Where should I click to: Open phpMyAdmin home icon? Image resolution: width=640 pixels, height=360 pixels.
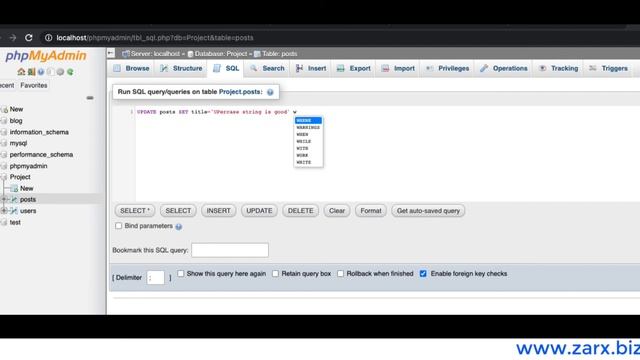click(21, 72)
